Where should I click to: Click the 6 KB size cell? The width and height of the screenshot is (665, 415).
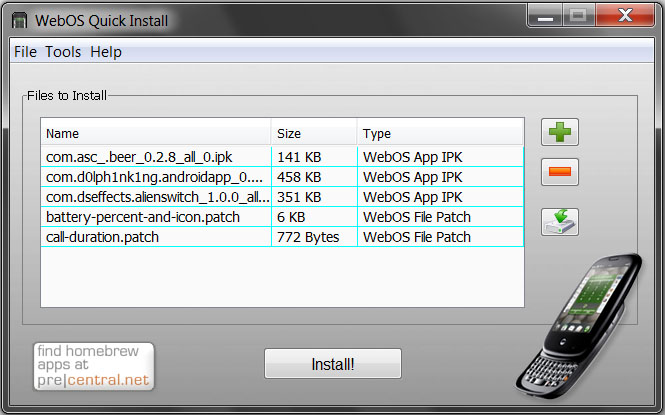[314, 217]
